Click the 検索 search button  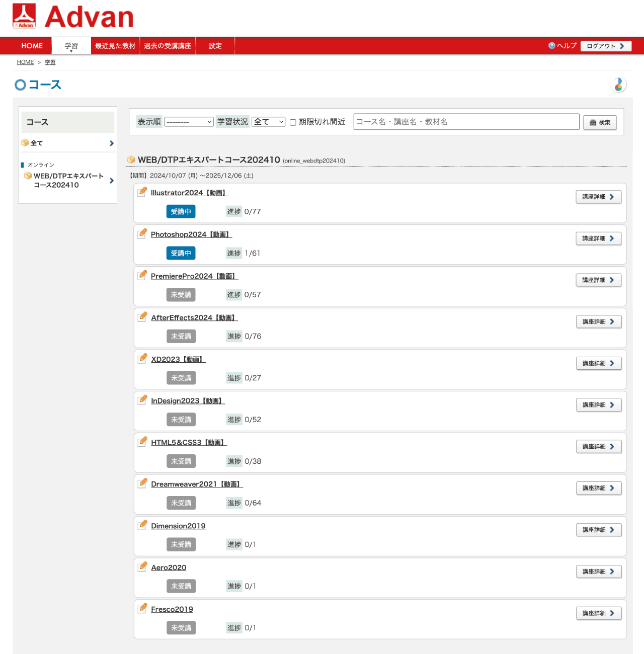pyautogui.click(x=600, y=122)
